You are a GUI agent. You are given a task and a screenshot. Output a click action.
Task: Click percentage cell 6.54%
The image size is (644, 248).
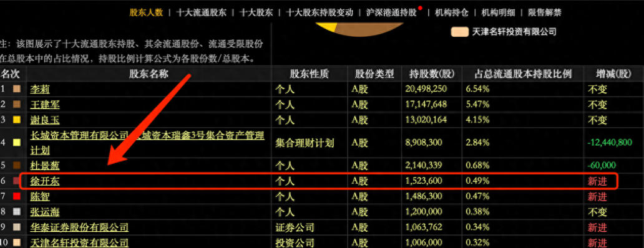click(x=477, y=89)
